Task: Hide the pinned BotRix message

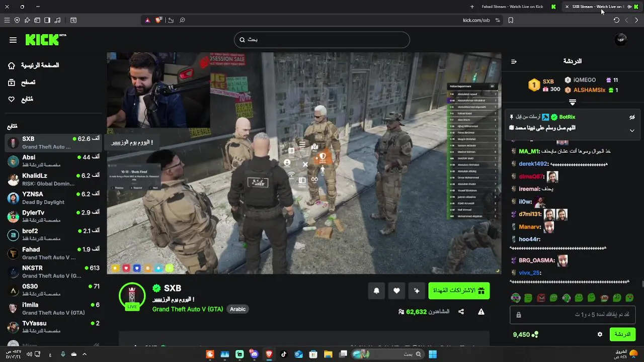Action: tap(632, 117)
